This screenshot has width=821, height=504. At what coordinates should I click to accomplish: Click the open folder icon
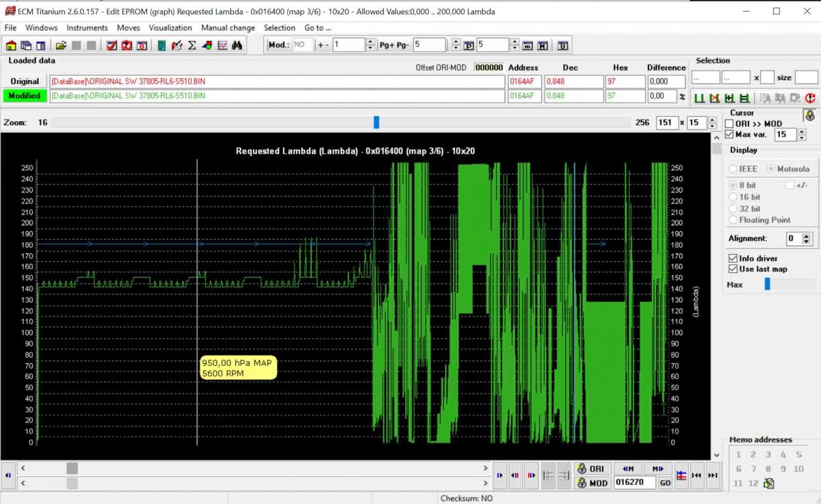coord(61,46)
